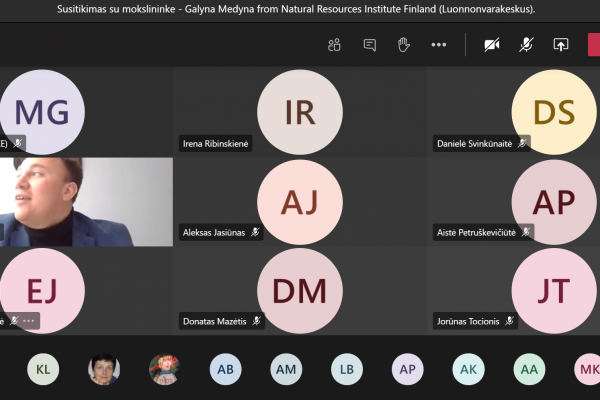Select Jorūnas Tocionis's JT avatar
Image resolution: width=600 pixels, height=400 pixels.
554,291
